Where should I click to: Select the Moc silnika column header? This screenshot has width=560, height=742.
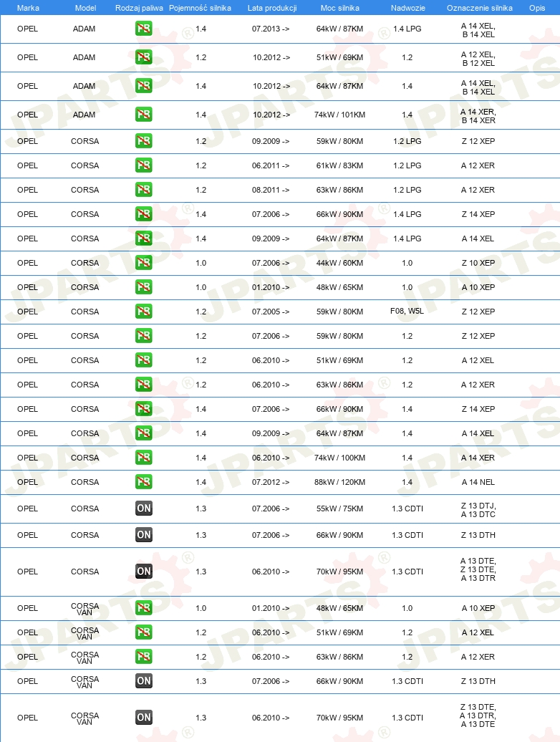pyautogui.click(x=339, y=8)
